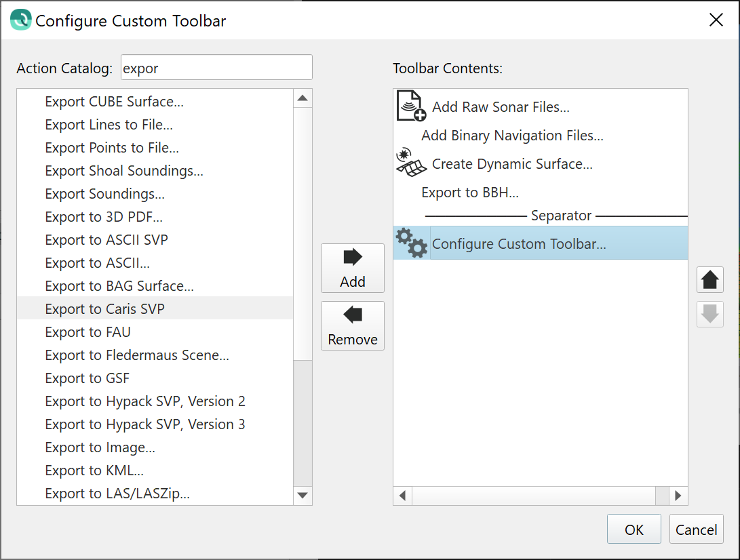The height and width of the screenshot is (560, 740).
Task: Click the move down arrow button
Action: (709, 314)
